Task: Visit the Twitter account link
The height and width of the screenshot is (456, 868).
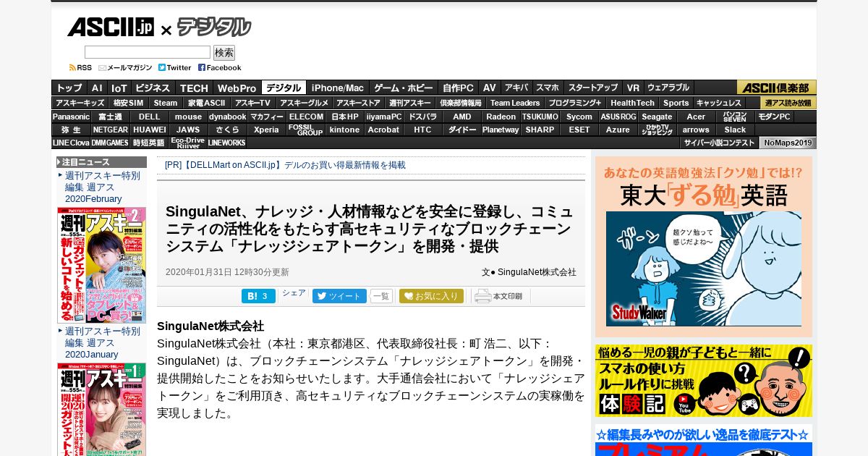Action: 175,67
